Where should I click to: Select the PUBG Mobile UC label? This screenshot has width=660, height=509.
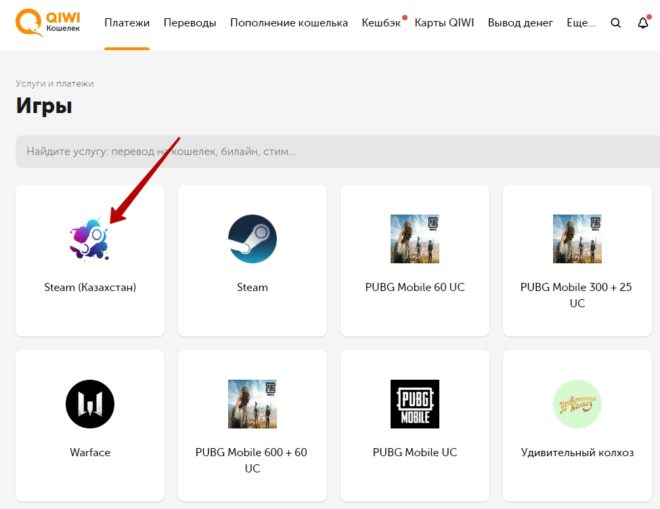pos(415,452)
